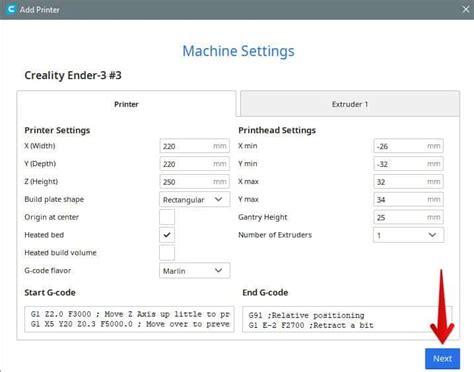Toggle the Origin at center checkbox
The height and width of the screenshot is (372, 474).
pos(167,217)
